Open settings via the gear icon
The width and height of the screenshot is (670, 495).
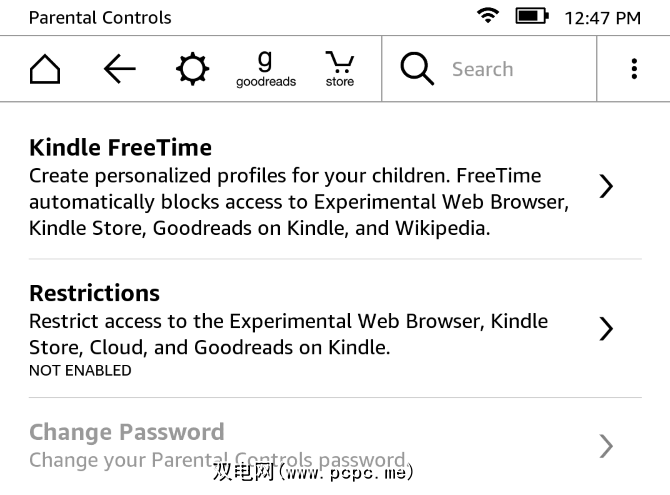(192, 69)
